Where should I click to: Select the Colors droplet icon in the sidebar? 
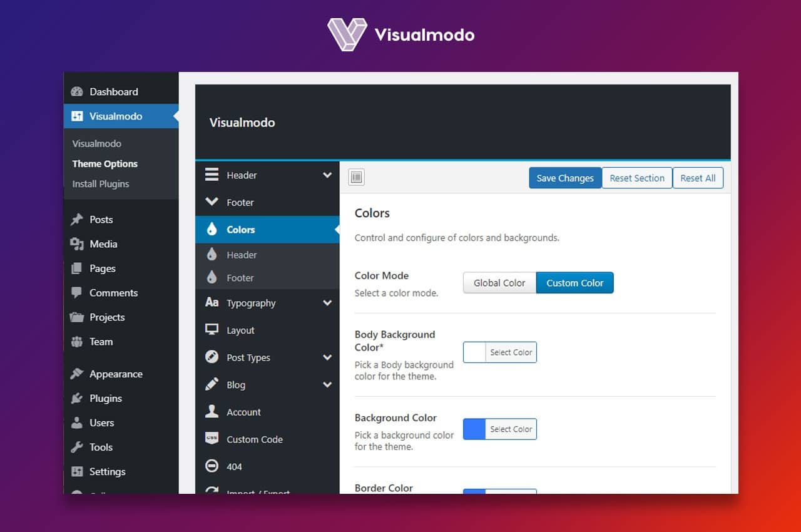tap(213, 229)
